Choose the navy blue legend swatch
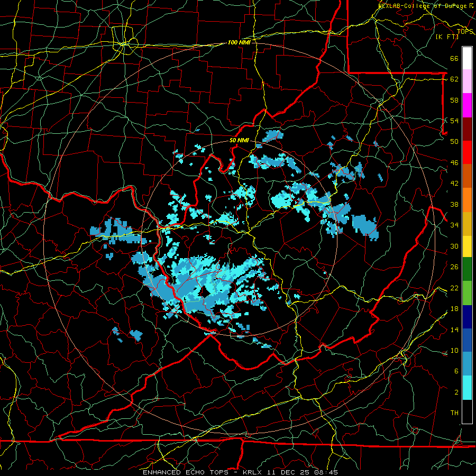 [x=467, y=317]
